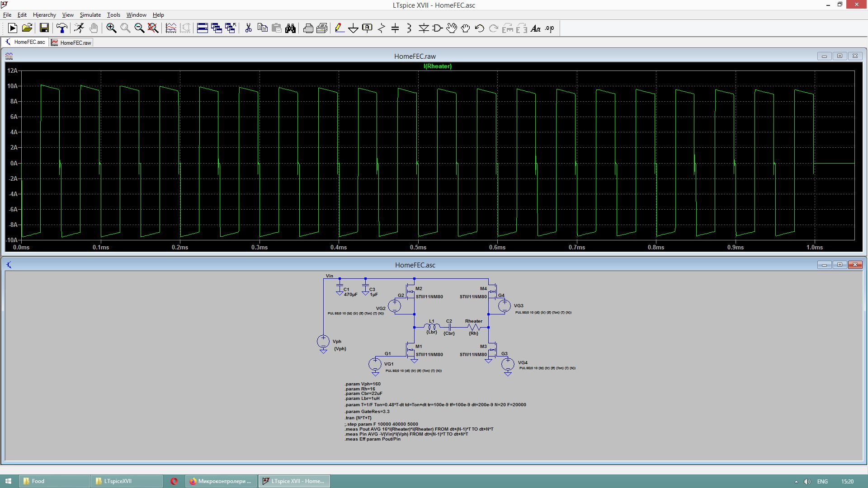This screenshot has width=868, height=488.
Task: Place a resistor component
Action: click(381, 28)
